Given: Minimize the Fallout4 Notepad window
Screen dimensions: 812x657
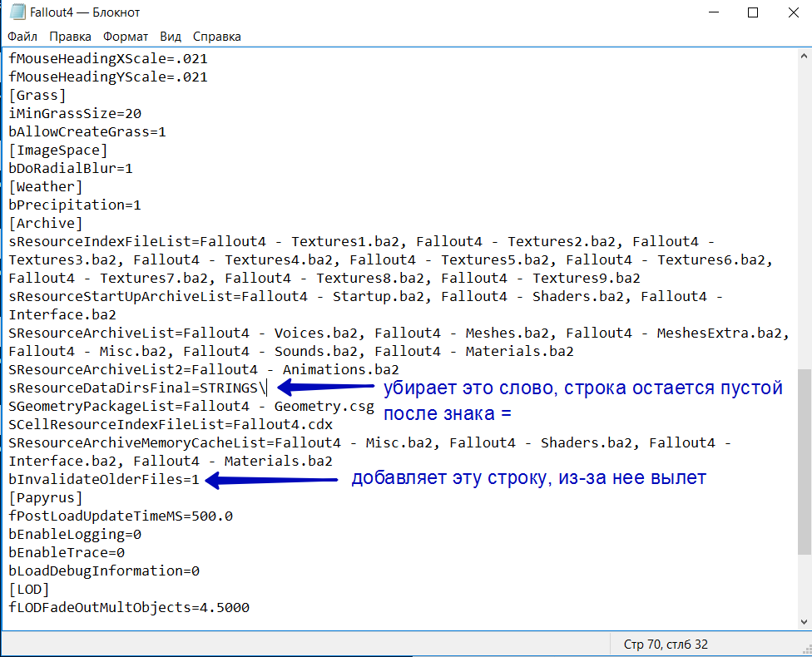Looking at the screenshot, I should pos(714,12).
